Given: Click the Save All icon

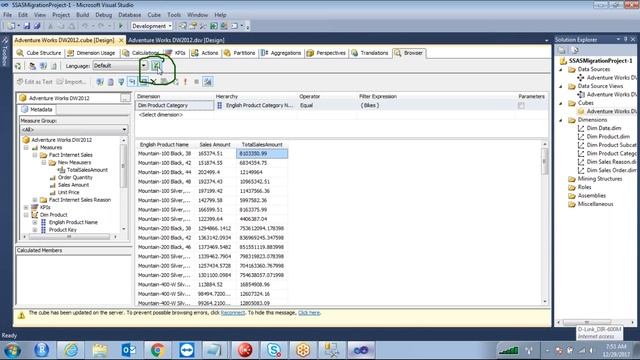Looking at the screenshot, I should pos(37,26).
